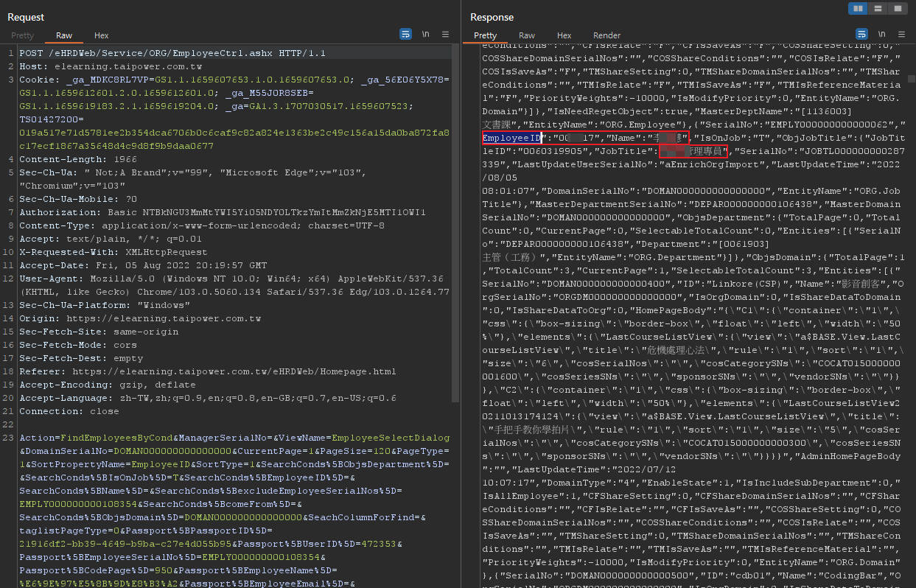Image resolution: width=916 pixels, height=588 pixels.
Task: Open Request panel hamburger options menu
Action: 446,34
